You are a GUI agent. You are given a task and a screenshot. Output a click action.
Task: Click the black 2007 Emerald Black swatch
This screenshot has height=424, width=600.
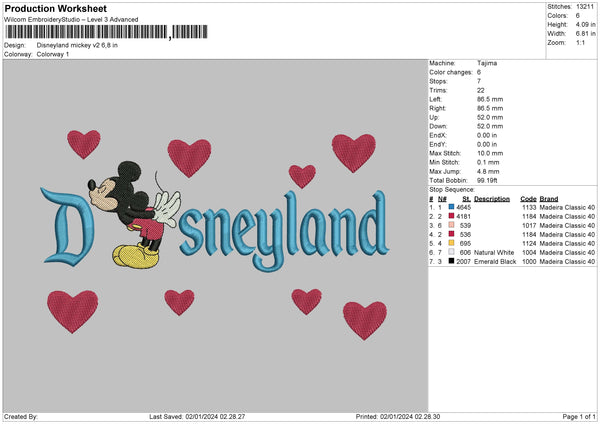click(452, 261)
